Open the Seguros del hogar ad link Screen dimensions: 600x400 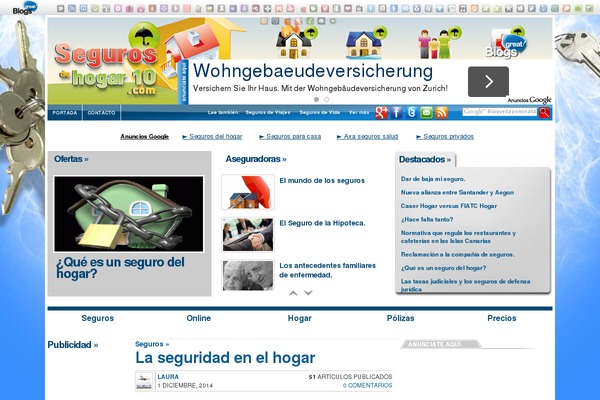[x=212, y=137]
